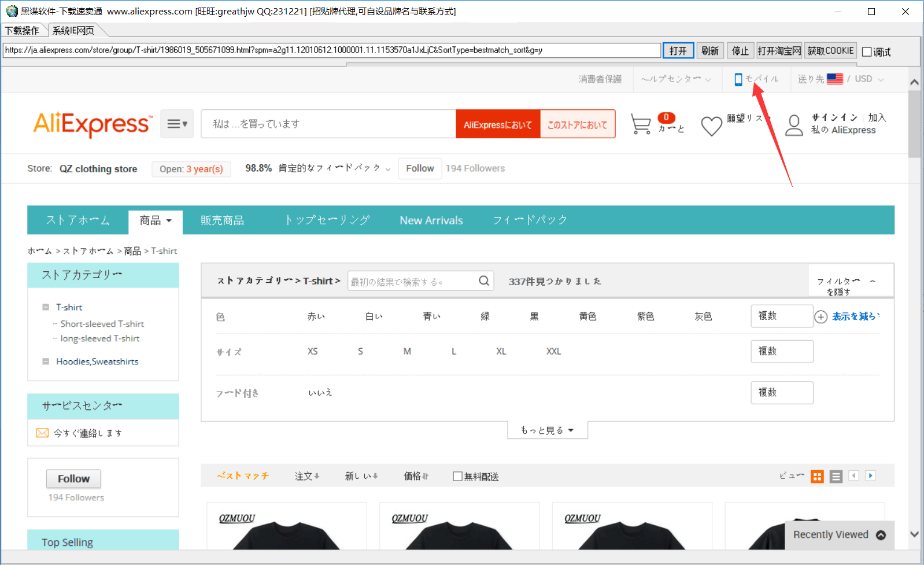
Task: Click the 打开 open button
Action: (678, 51)
